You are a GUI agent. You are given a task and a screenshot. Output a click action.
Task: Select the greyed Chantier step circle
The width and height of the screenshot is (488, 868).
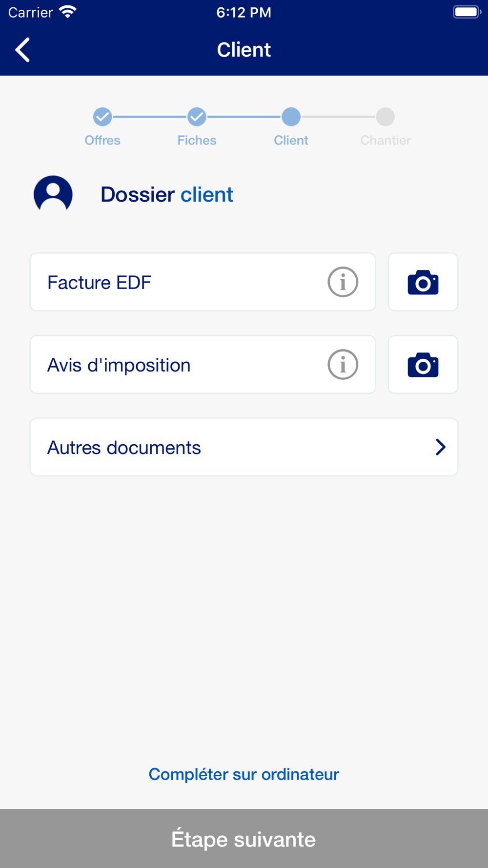click(x=386, y=117)
